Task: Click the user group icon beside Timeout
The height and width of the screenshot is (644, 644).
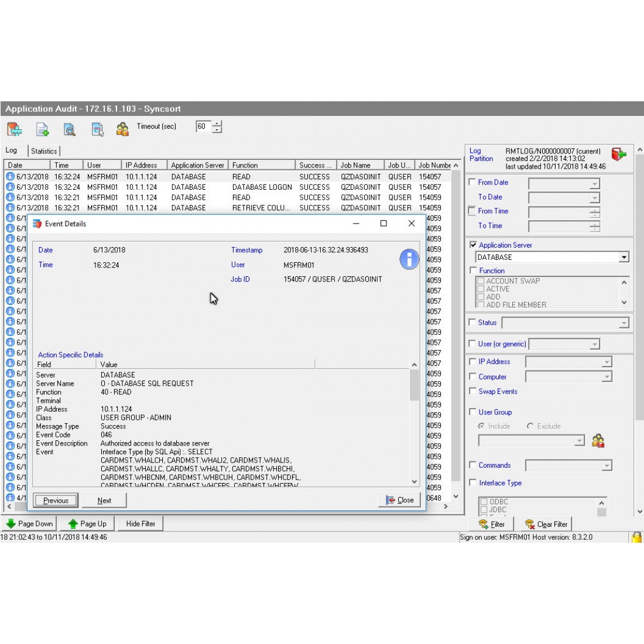Action: click(x=122, y=129)
